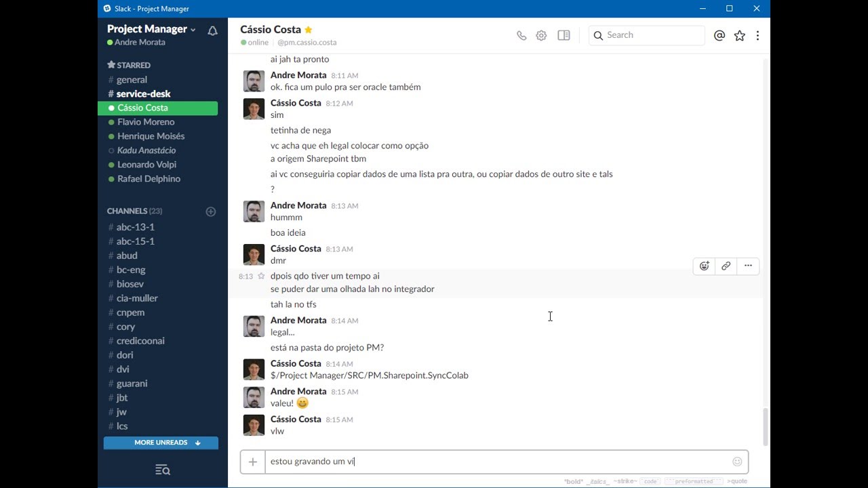The image size is (868, 488).
Task: Show starred items in header
Action: click(739, 35)
